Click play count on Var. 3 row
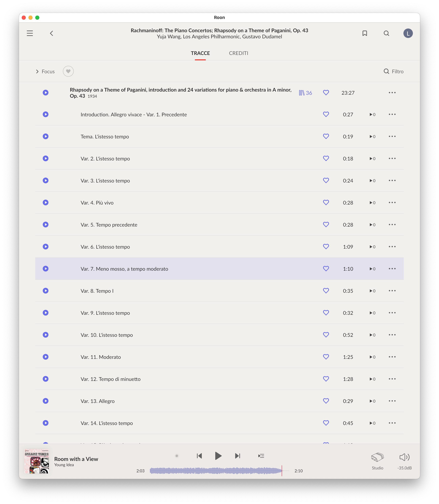 coord(372,181)
